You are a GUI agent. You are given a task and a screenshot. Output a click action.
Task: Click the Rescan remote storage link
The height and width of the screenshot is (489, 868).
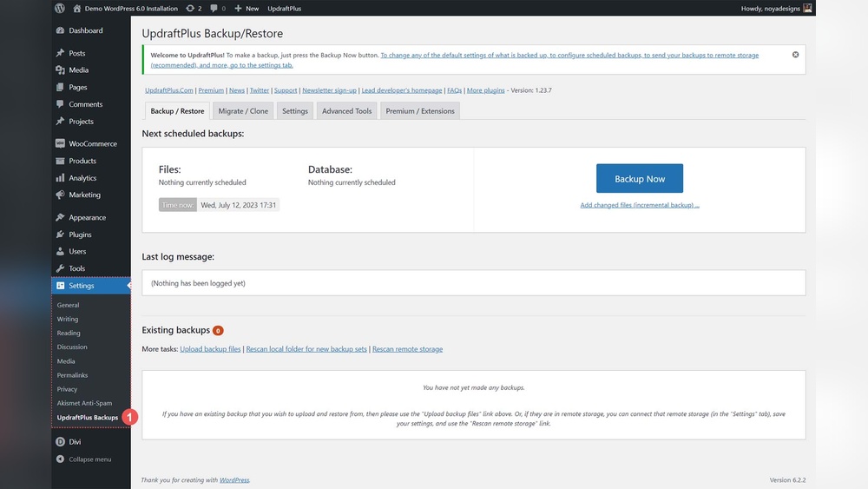point(407,349)
